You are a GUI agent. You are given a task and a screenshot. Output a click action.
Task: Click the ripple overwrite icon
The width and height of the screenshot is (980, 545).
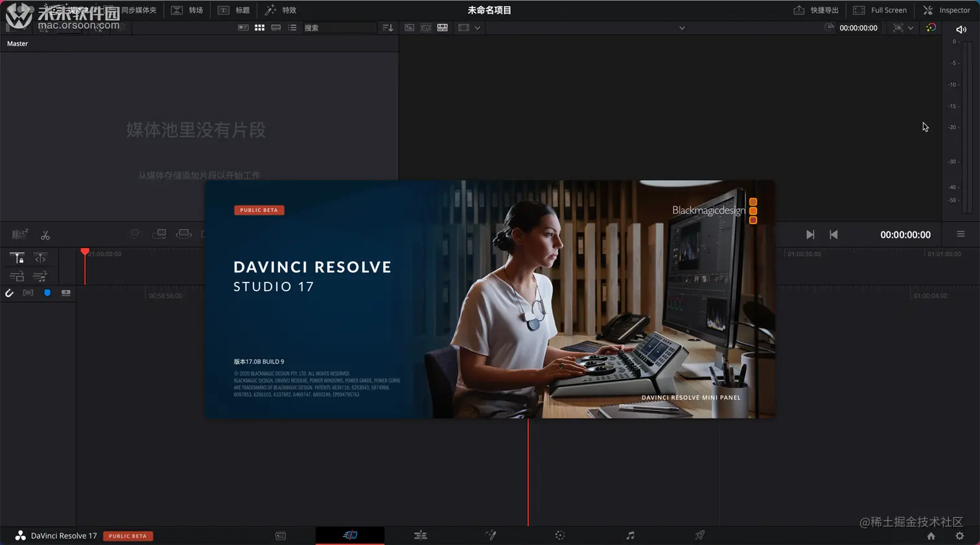pyautogui.click(x=184, y=234)
